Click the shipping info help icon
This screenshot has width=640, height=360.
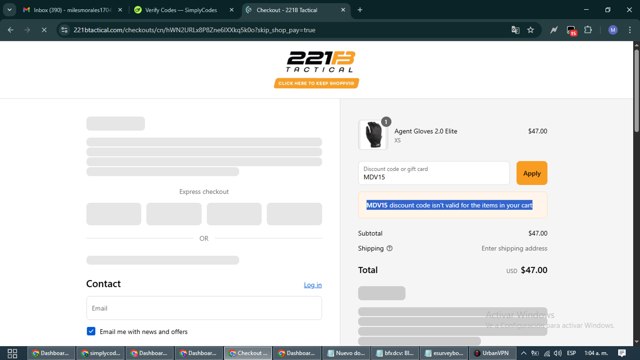click(389, 248)
